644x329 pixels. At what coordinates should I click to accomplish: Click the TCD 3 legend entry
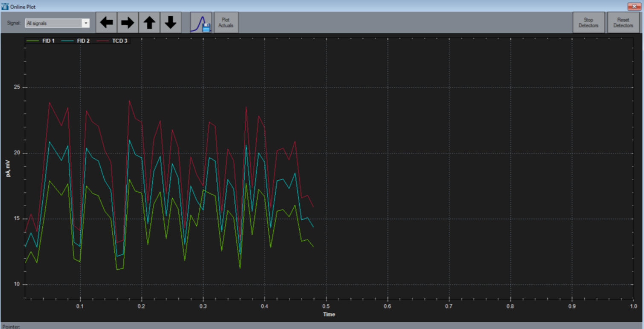tap(112, 41)
